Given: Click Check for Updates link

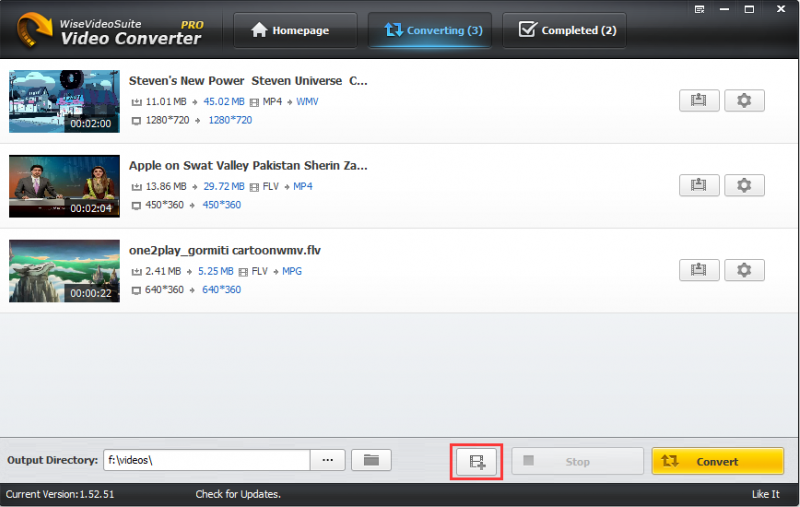Looking at the screenshot, I should tap(238, 494).
